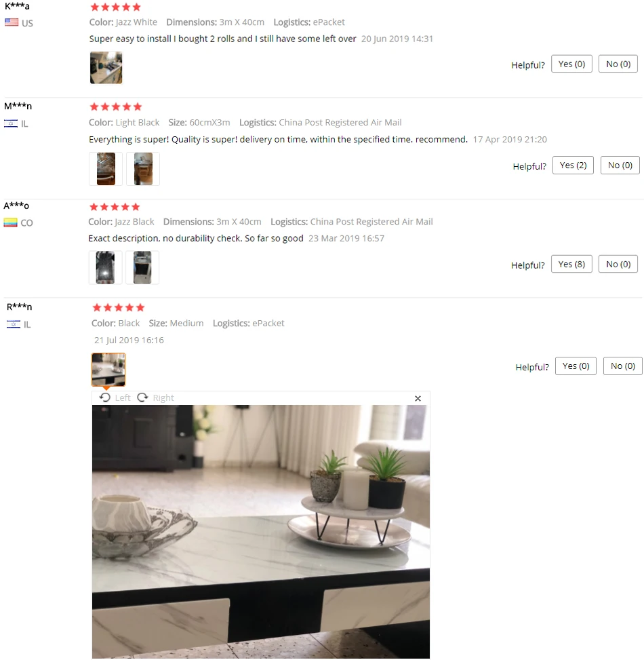644x660 pixels.
Task: Rotate the photo right with the clockwise icon
Action: point(142,397)
